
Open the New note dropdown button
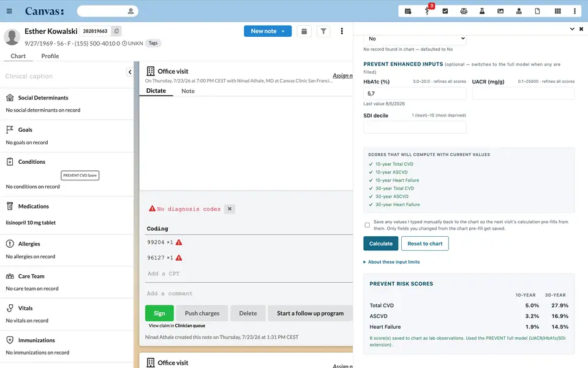pos(268,31)
